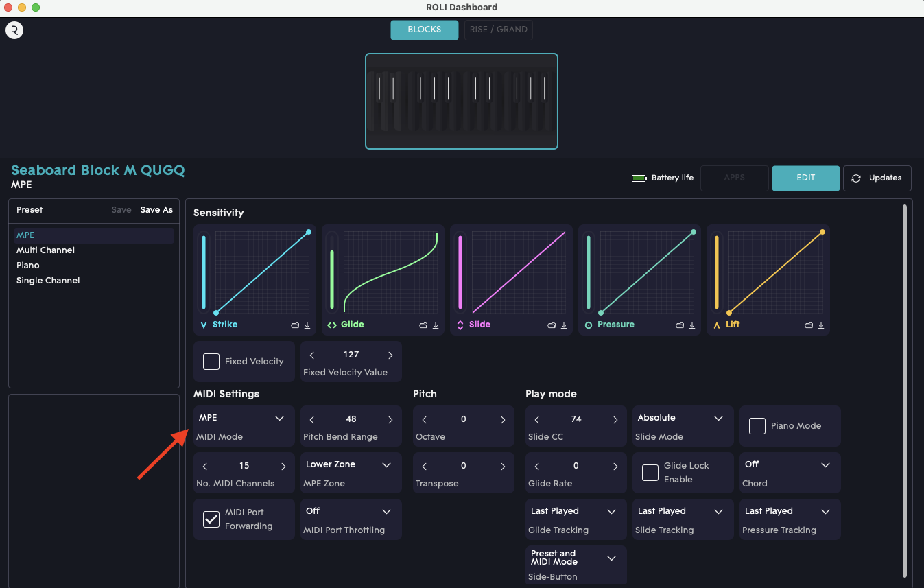The height and width of the screenshot is (588, 924).
Task: Click the Lift sensitivity vertical slider
Action: pyautogui.click(x=717, y=272)
